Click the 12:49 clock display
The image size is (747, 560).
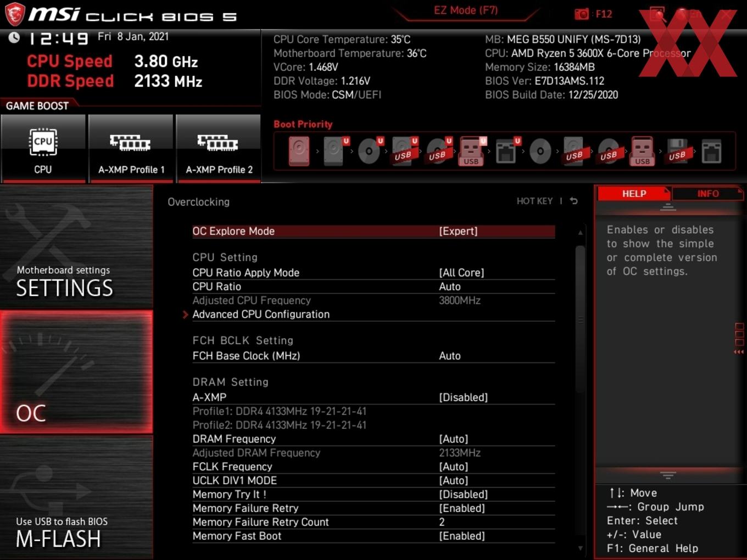(x=58, y=38)
